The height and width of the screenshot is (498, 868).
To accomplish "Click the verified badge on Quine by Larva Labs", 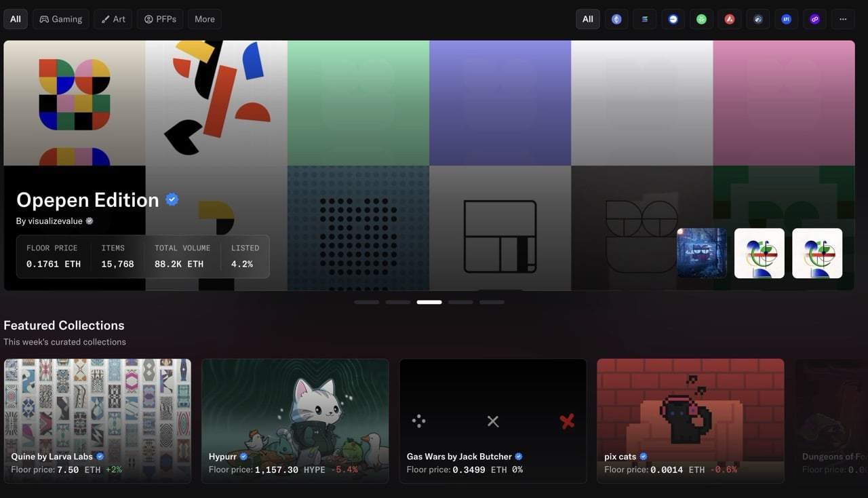I will (x=100, y=457).
